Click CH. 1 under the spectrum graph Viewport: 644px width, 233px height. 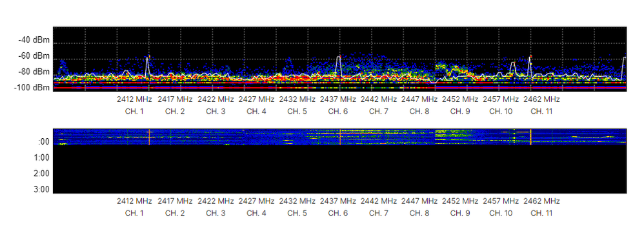tap(134, 112)
